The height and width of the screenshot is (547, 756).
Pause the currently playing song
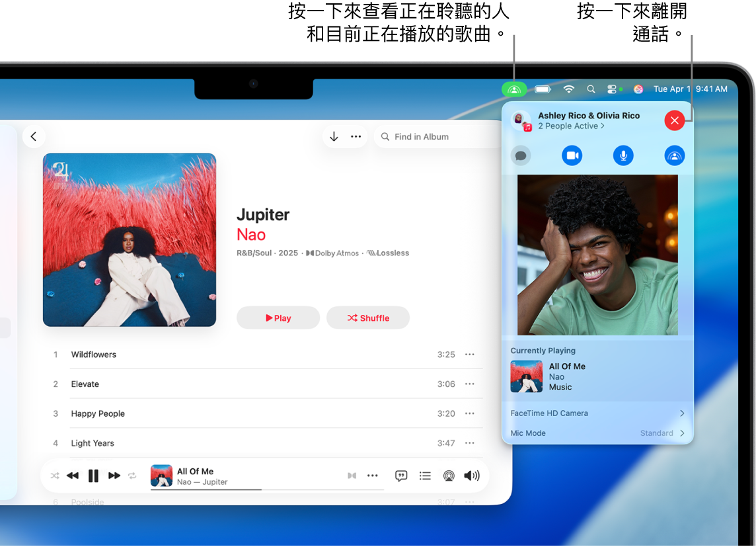coord(93,476)
